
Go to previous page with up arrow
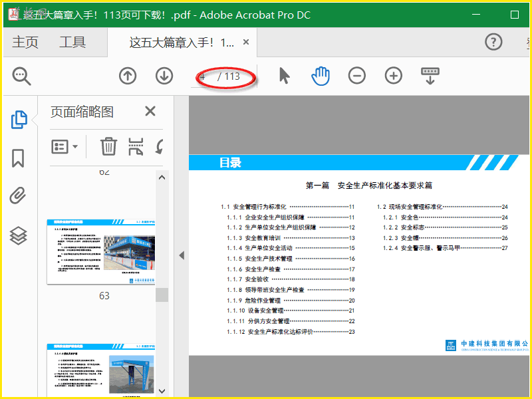click(128, 76)
